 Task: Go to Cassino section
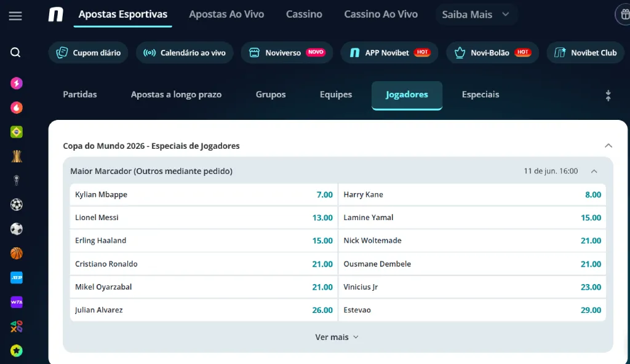(x=304, y=15)
